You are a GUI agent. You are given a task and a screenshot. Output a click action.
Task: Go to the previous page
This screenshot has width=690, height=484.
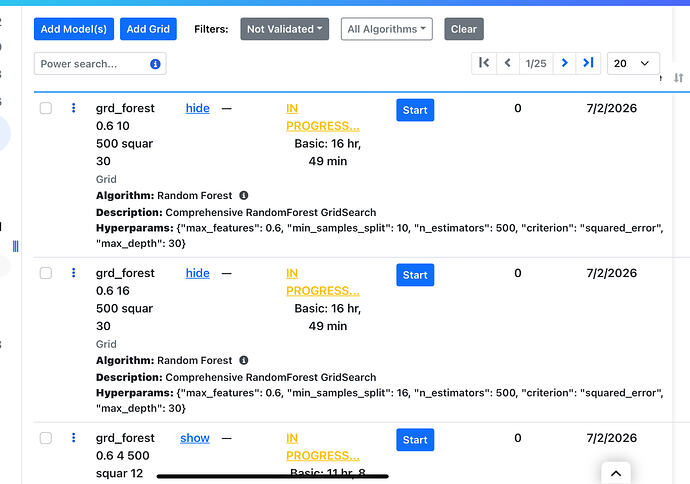click(x=508, y=63)
